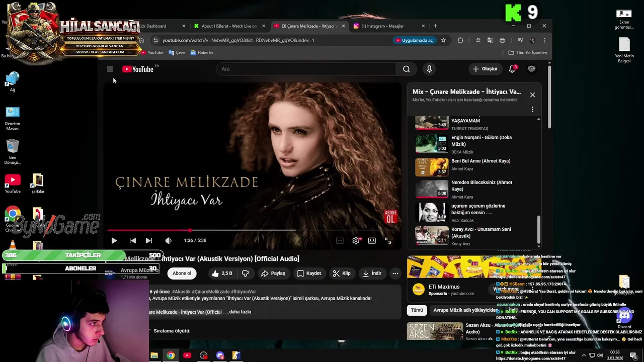Open Chrome three-dot menu
Viewport: 644px width, 362px height.
coord(544,40)
